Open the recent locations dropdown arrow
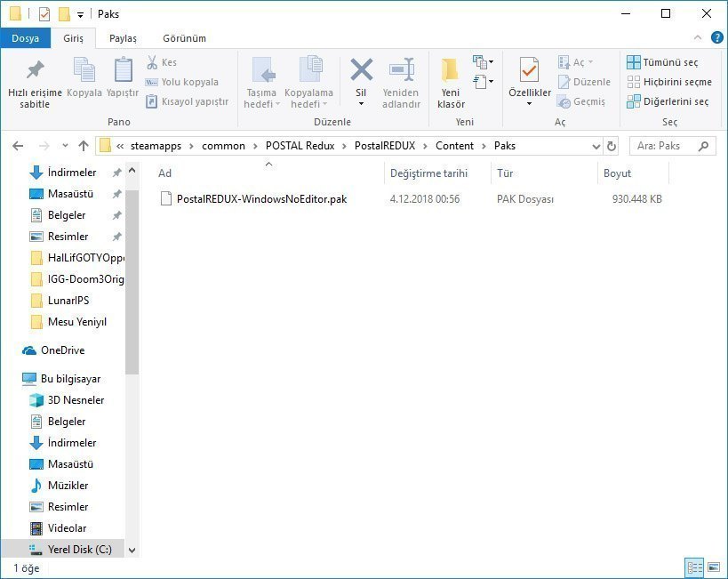Viewport: 728px width, 579px height. pos(65,146)
